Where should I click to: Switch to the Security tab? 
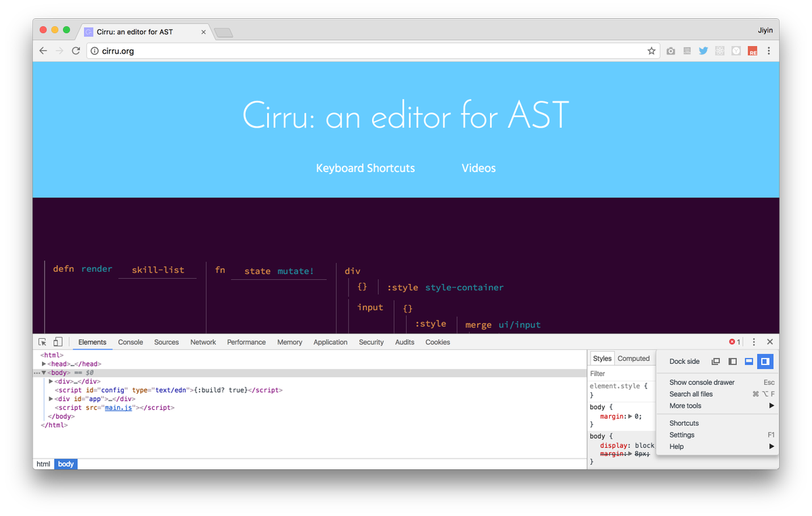pyautogui.click(x=371, y=342)
